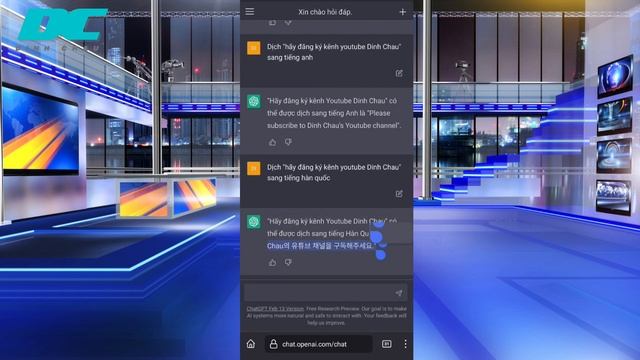Like the Korean translation response
The width and height of the screenshot is (640, 360).
click(273, 262)
